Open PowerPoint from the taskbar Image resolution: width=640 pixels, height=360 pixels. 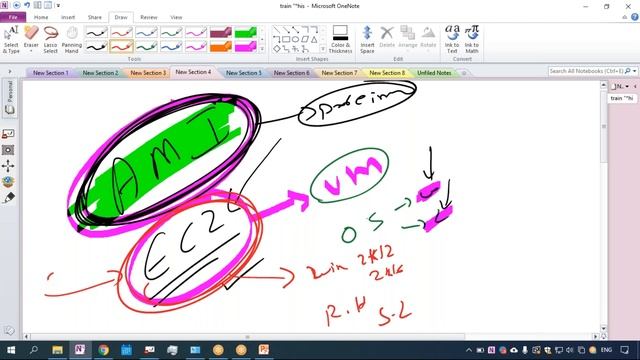pyautogui.click(x=264, y=350)
